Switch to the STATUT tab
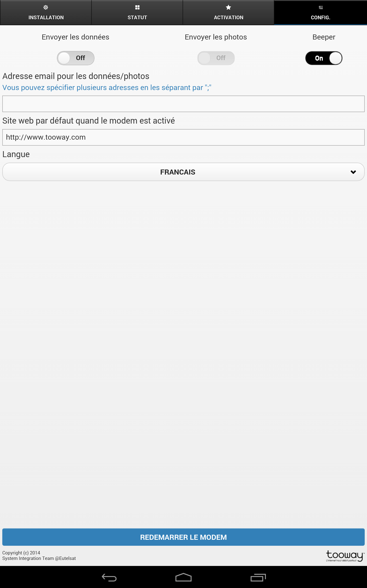This screenshot has height=588, width=367. [137, 12]
